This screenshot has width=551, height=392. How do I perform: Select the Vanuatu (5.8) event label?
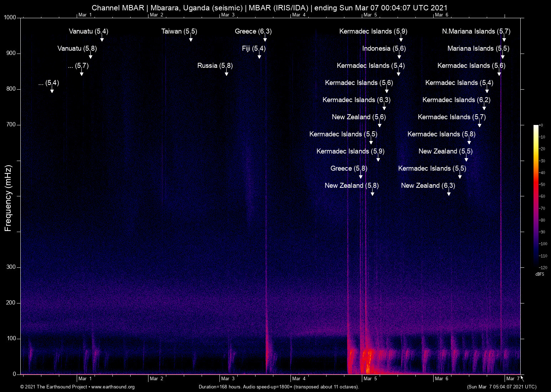click(77, 49)
